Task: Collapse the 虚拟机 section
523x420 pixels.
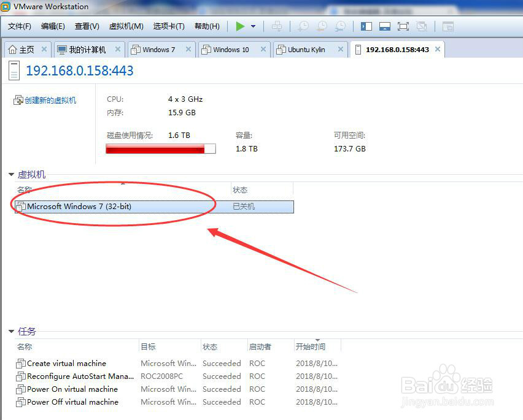Action: pos(11,175)
